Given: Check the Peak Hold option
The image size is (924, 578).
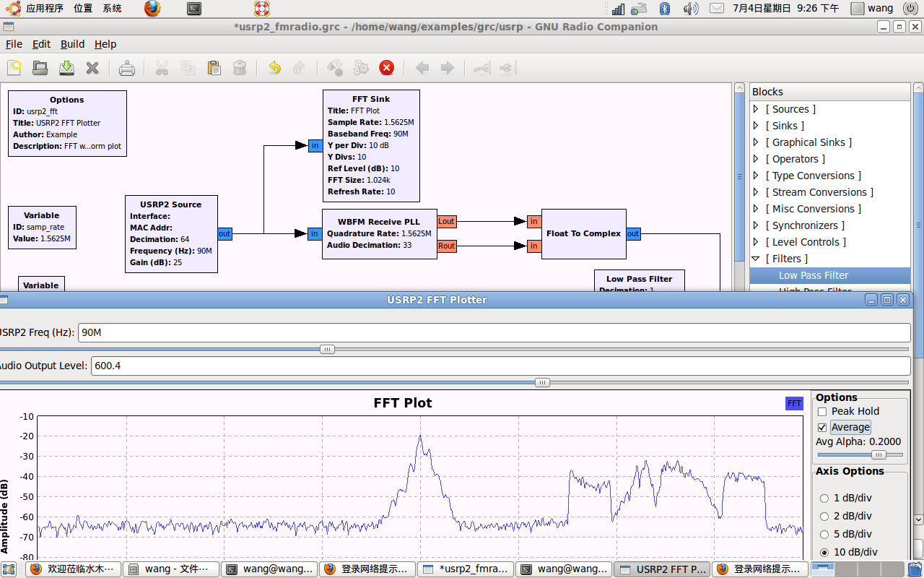Looking at the screenshot, I should pos(822,411).
